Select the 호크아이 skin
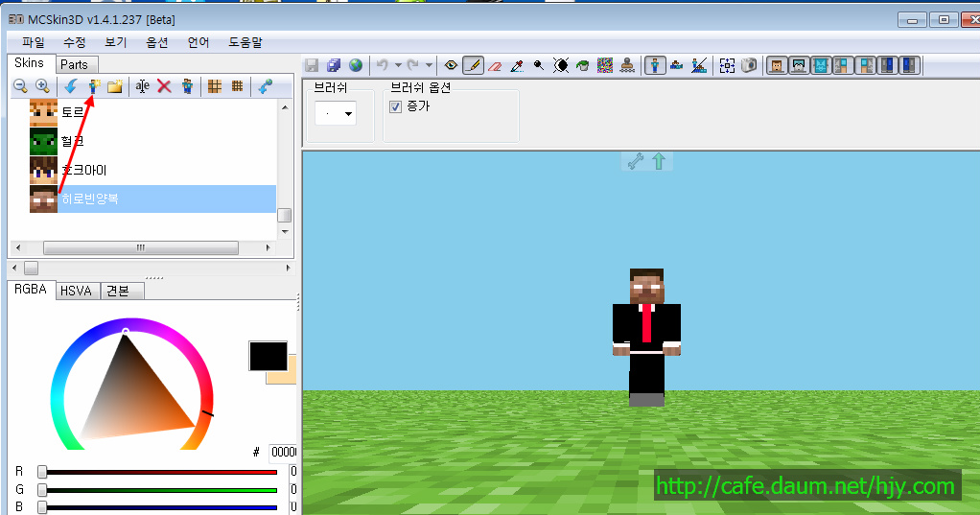Image resolution: width=980 pixels, height=515 pixels. point(152,170)
